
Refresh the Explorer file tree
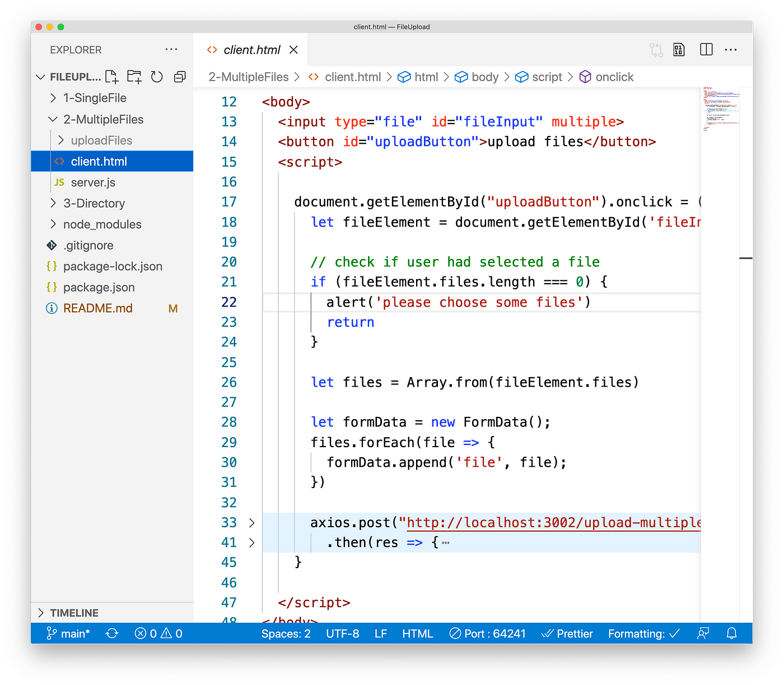point(157,77)
